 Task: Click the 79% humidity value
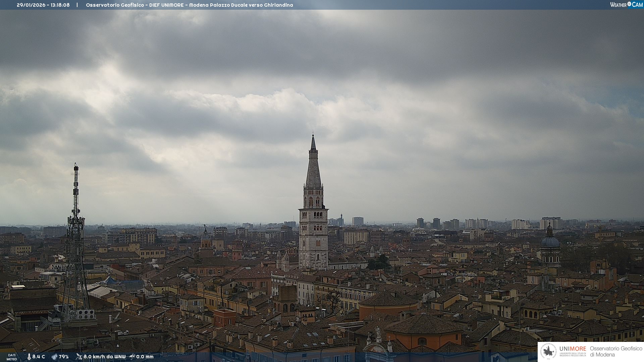64,357
